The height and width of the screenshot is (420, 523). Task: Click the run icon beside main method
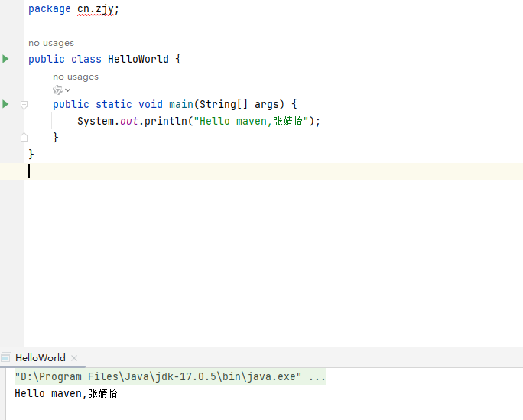(5, 104)
